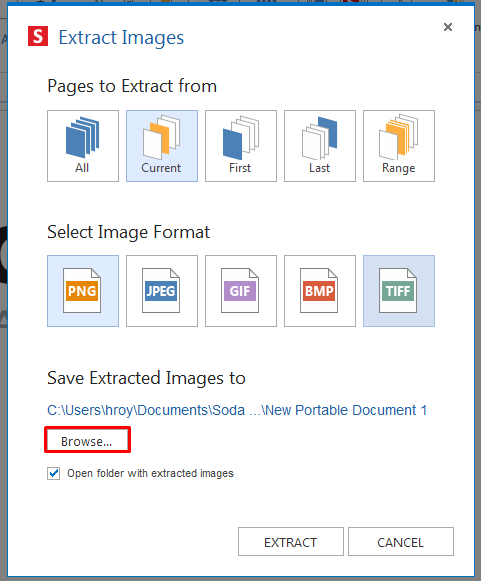Image resolution: width=481 pixels, height=581 pixels.
Task: Click the red Soda PDF logo
Action: pos(38,36)
